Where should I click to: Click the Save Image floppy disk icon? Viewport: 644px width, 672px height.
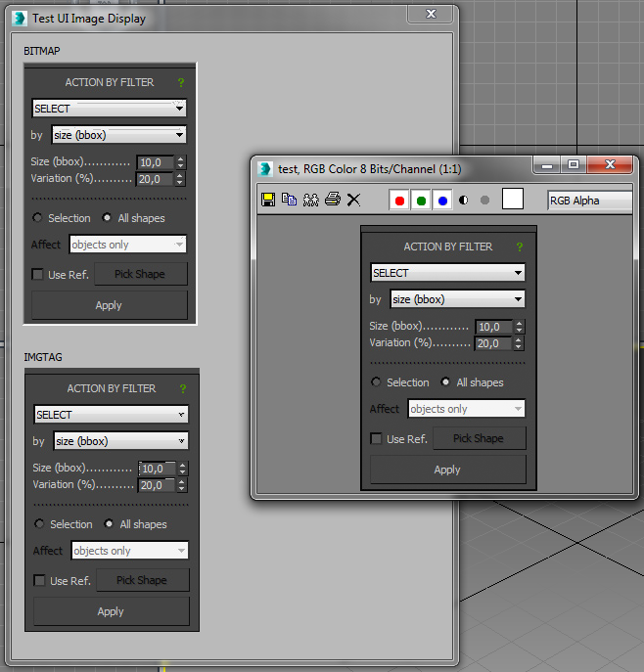point(268,200)
